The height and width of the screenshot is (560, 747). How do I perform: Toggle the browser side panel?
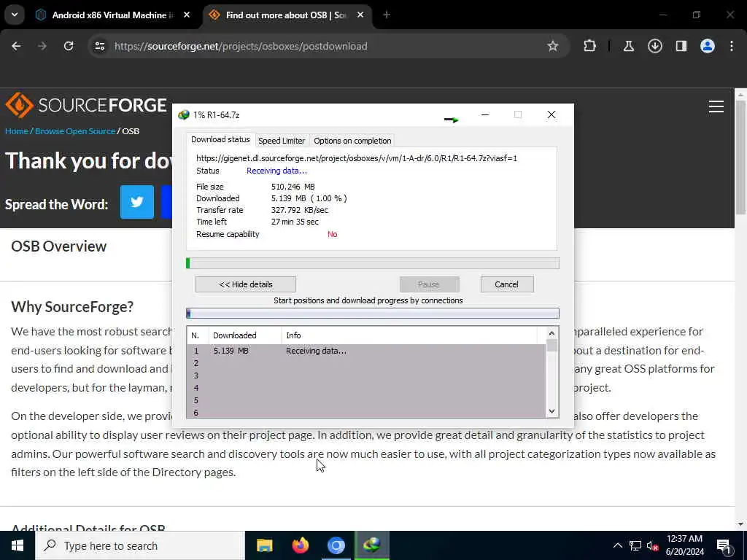tap(681, 46)
